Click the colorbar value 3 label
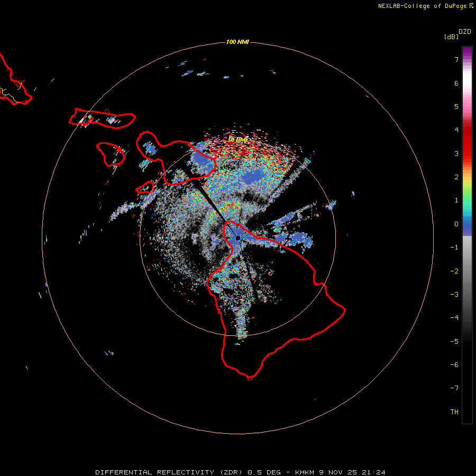 [456, 153]
